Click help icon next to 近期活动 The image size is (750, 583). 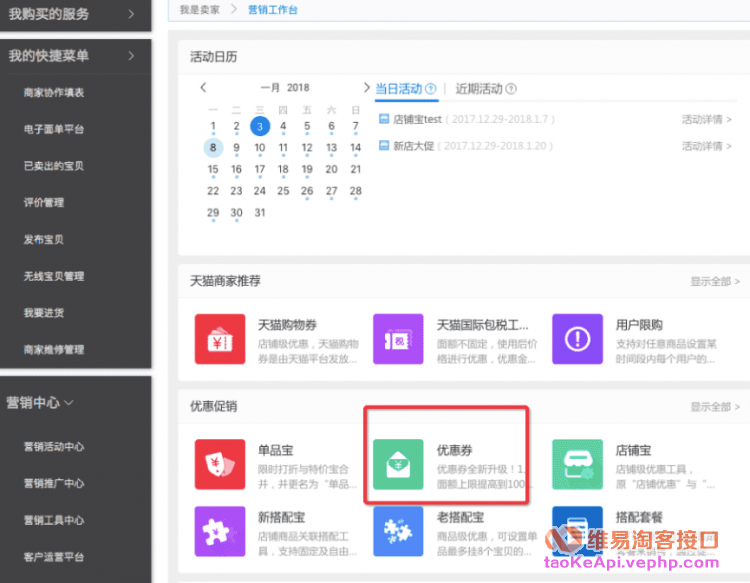point(511,88)
